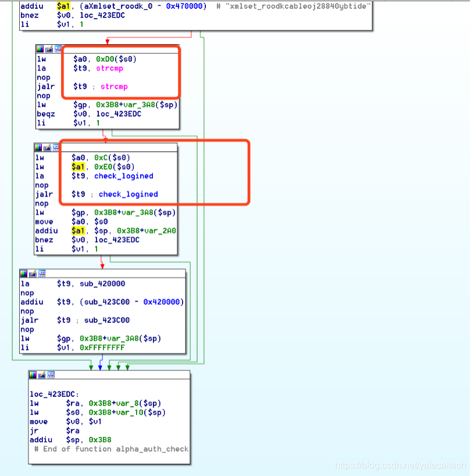Click sub_420000 in the "la $t9" line

coord(102,283)
